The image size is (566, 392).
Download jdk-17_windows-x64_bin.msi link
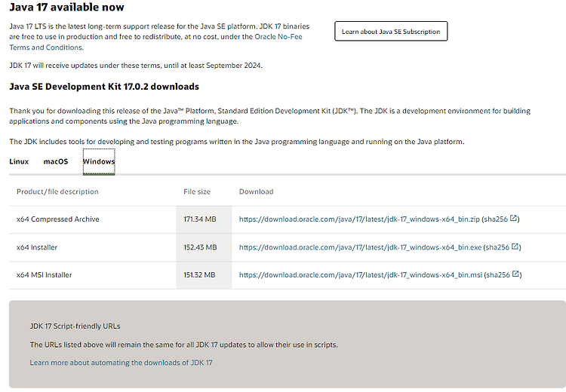[x=360, y=275]
